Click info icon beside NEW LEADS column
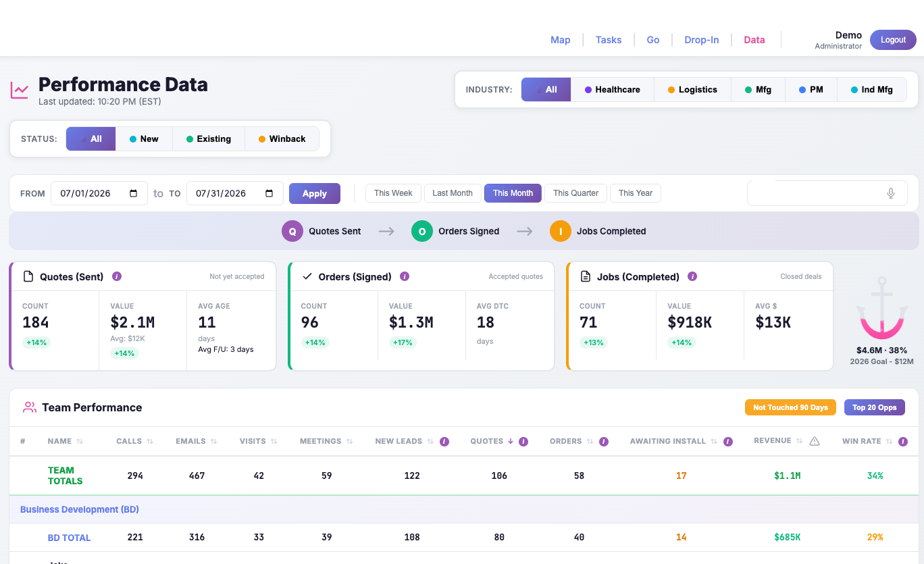This screenshot has width=924, height=564. tap(444, 442)
